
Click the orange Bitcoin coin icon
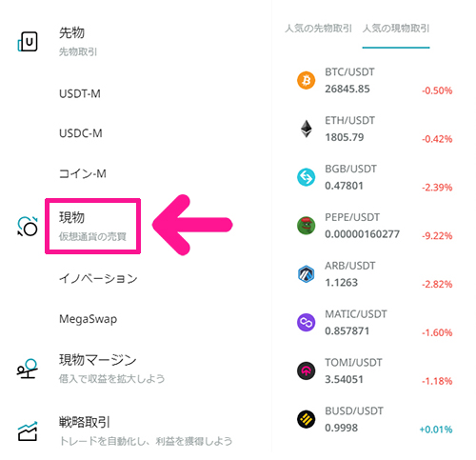[306, 80]
